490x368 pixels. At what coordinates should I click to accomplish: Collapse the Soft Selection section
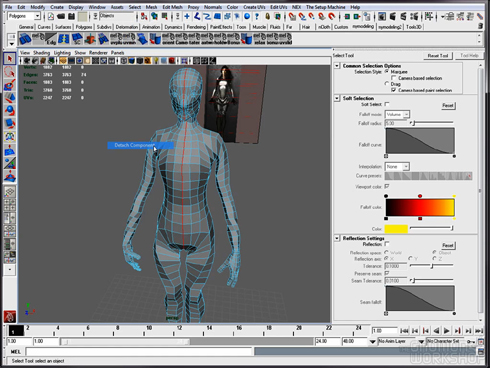pos(337,98)
